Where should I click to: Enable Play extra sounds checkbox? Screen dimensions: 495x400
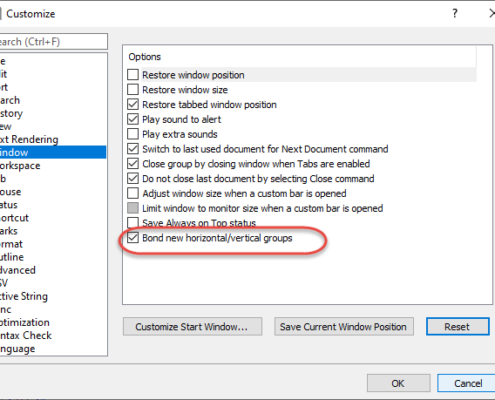pyautogui.click(x=133, y=134)
